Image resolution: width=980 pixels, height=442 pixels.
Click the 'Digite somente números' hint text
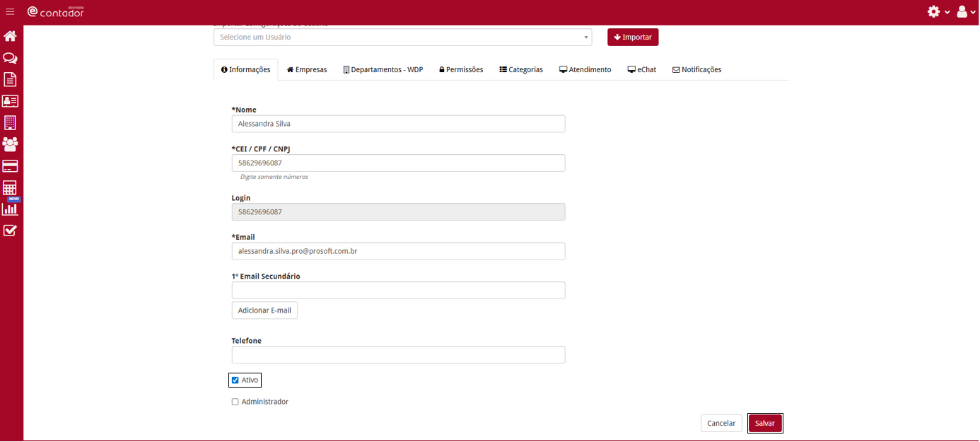[274, 177]
